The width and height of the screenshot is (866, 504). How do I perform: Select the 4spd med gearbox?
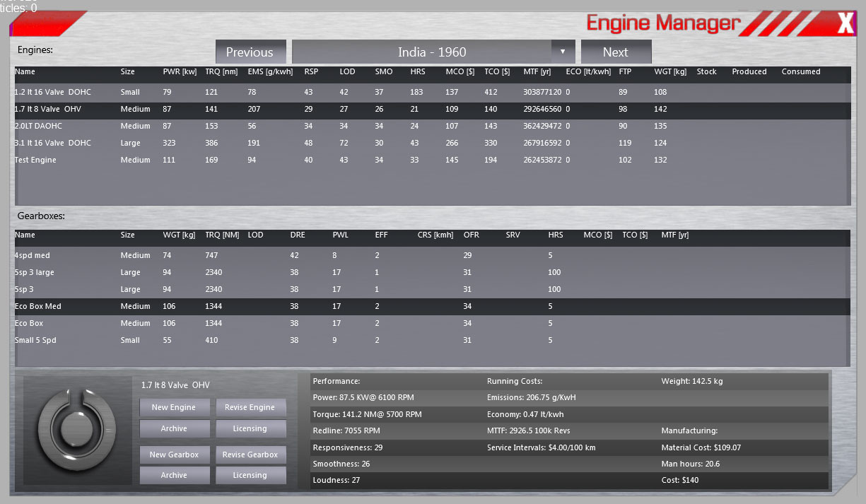click(432, 255)
